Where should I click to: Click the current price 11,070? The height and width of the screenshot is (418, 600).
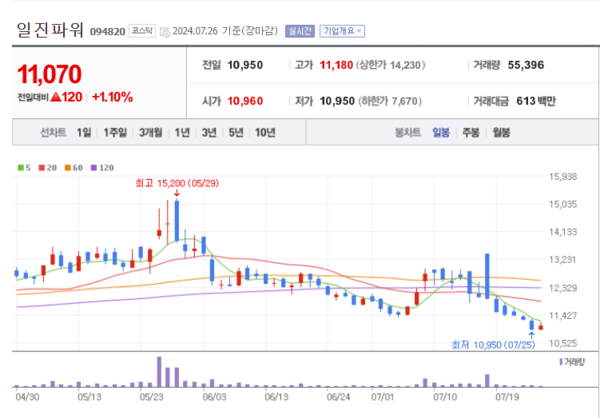click(49, 74)
